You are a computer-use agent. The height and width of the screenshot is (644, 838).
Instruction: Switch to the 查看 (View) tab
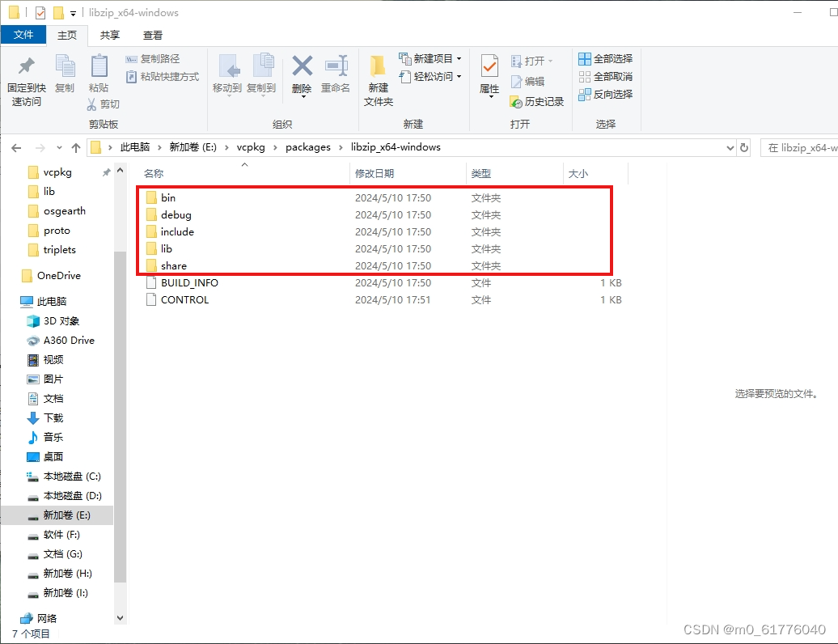(x=152, y=35)
